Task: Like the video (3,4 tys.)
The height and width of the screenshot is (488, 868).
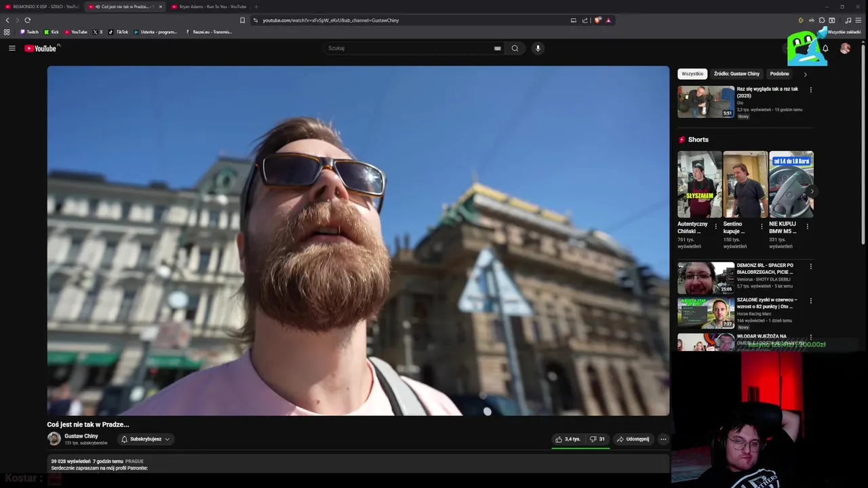Action: point(568,439)
